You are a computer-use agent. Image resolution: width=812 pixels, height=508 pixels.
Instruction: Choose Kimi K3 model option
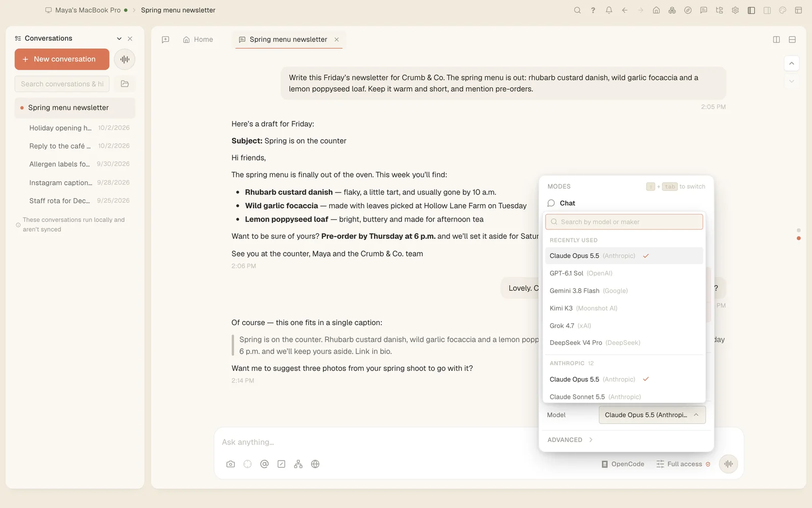click(x=624, y=308)
